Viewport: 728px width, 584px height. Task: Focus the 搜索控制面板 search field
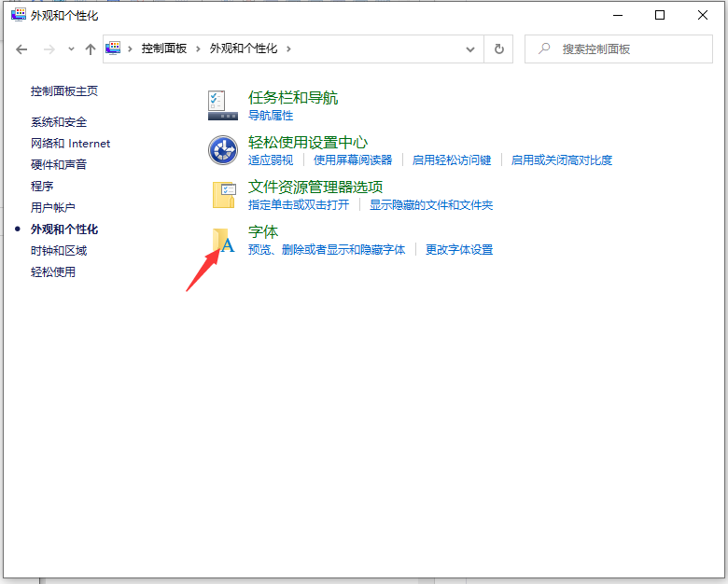[x=619, y=49]
